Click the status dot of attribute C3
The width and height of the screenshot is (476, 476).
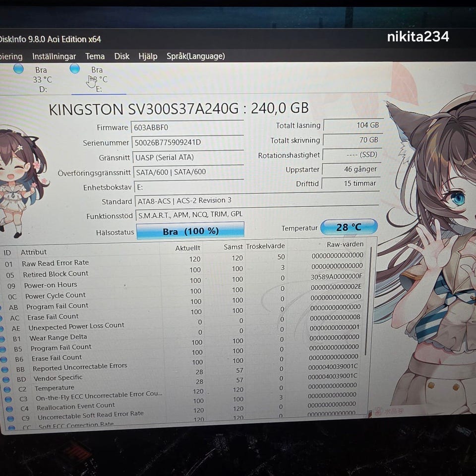[x=8, y=399]
